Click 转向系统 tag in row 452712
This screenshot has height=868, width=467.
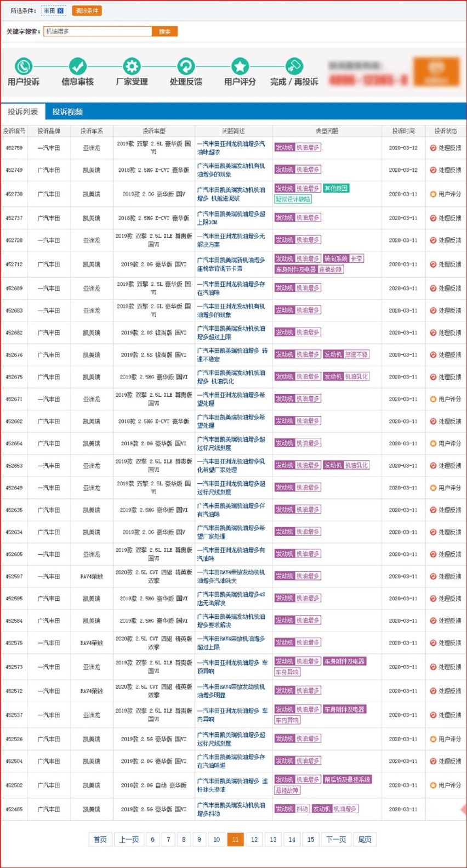pyautogui.click(x=336, y=258)
